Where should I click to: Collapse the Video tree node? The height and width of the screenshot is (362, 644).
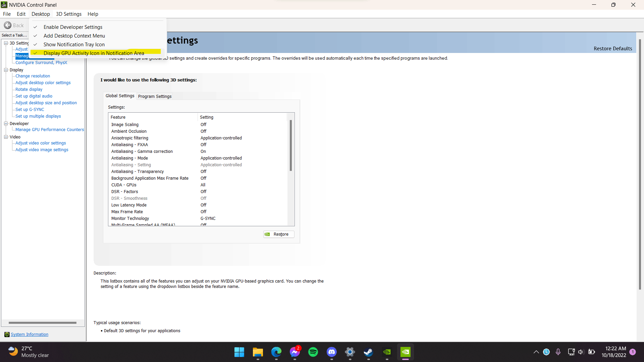tap(6, 137)
